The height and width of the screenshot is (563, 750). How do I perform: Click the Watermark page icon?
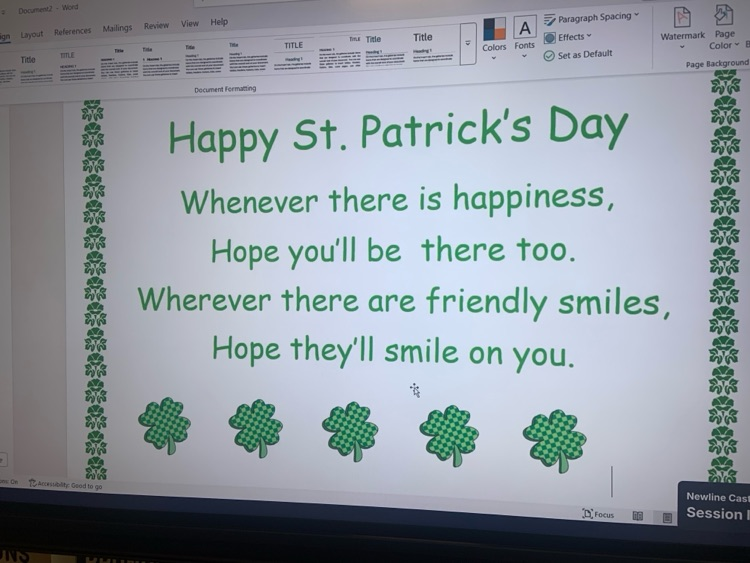(x=682, y=17)
